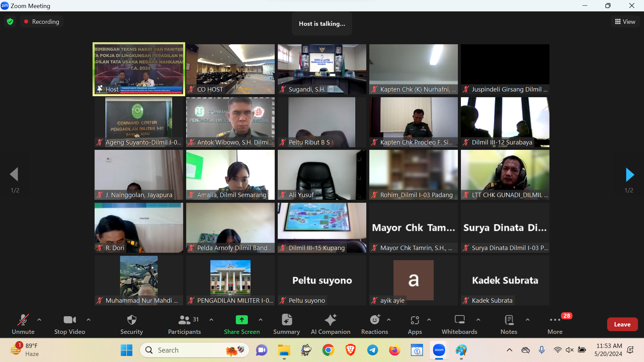Select the R. Dori video tile
The height and width of the screenshot is (362, 644).
point(139,228)
